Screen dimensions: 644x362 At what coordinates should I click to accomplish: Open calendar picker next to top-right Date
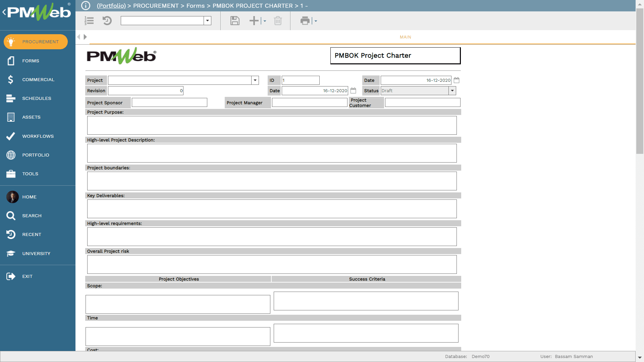[x=457, y=80]
